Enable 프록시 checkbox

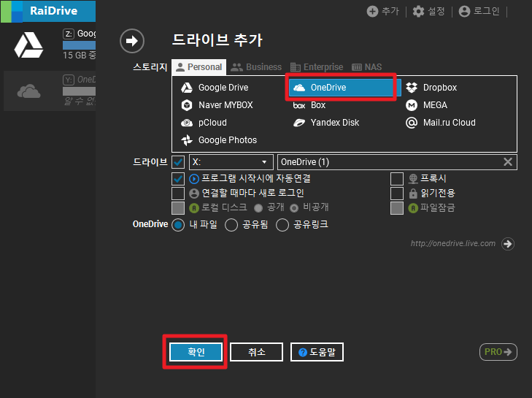coord(397,179)
